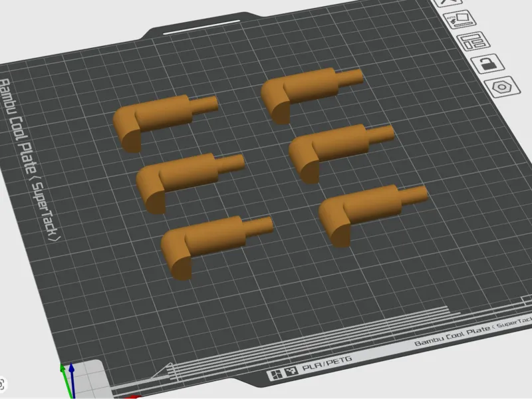Click the light origin corner square of plate
Viewport: 532px width, 399px height.
pos(89,379)
